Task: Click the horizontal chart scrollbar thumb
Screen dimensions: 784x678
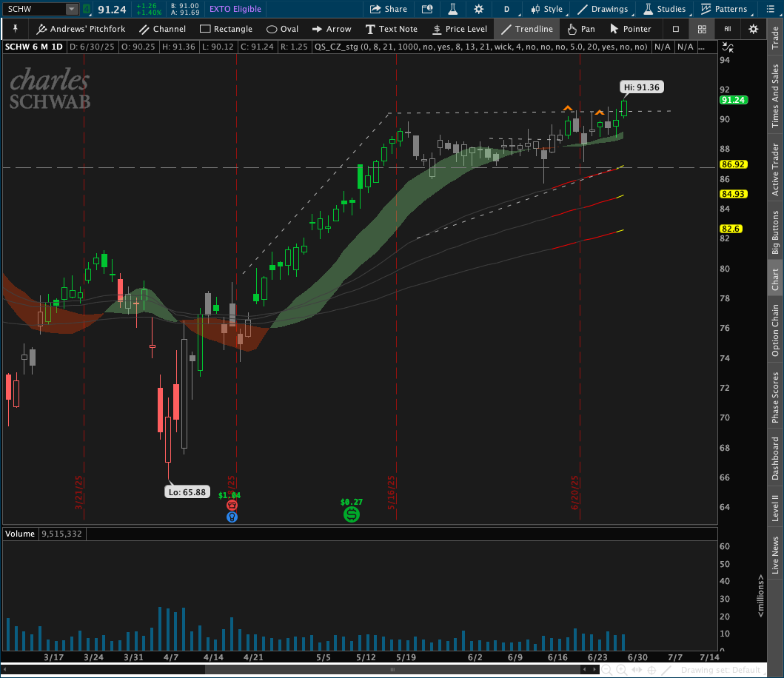Action: pyautogui.click(x=392, y=670)
